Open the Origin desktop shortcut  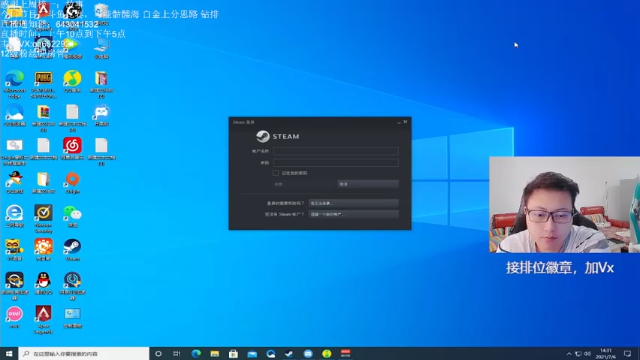tap(73, 182)
